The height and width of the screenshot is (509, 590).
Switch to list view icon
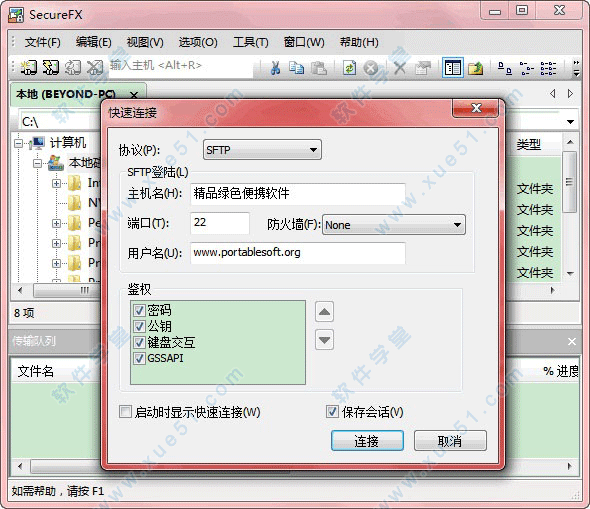tap(527, 68)
